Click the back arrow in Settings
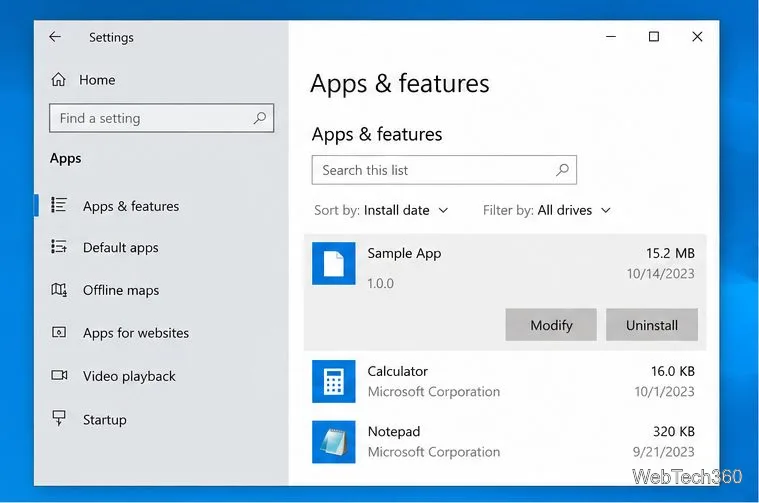 click(x=55, y=37)
